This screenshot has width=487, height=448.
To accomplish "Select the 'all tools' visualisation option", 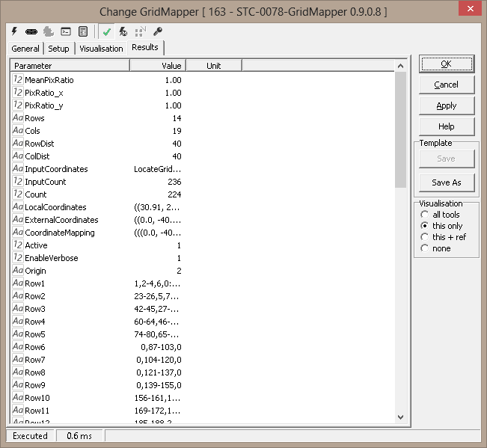I will pos(425,215).
